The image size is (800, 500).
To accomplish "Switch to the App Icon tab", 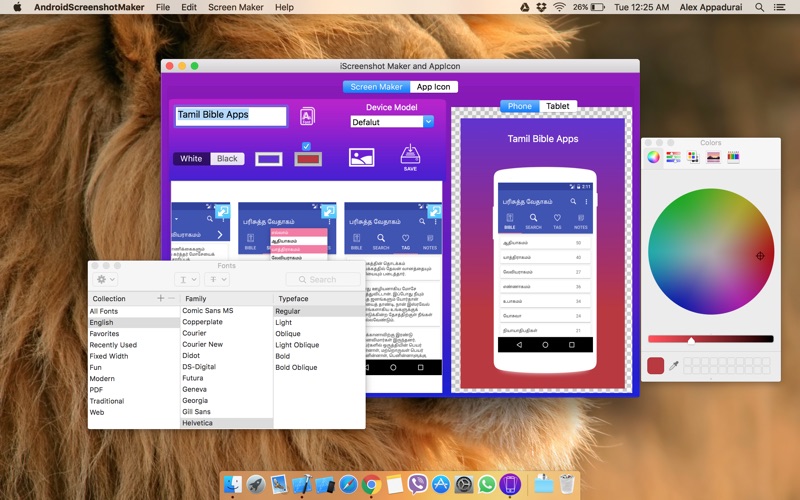I will (433, 87).
